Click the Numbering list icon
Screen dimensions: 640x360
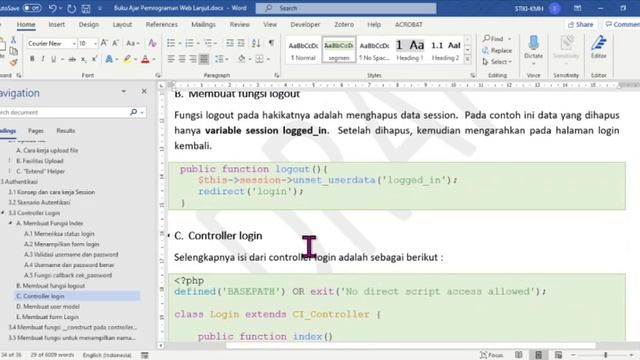[189, 43]
